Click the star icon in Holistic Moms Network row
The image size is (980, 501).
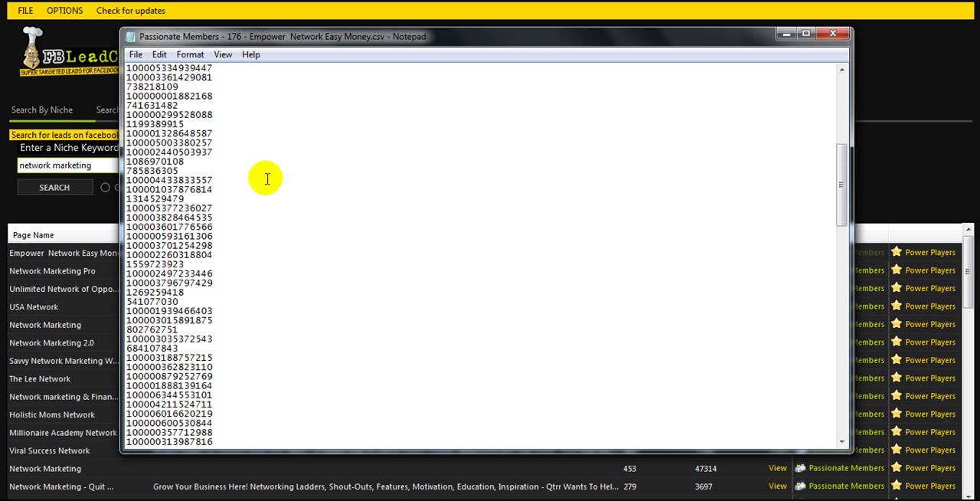click(896, 414)
